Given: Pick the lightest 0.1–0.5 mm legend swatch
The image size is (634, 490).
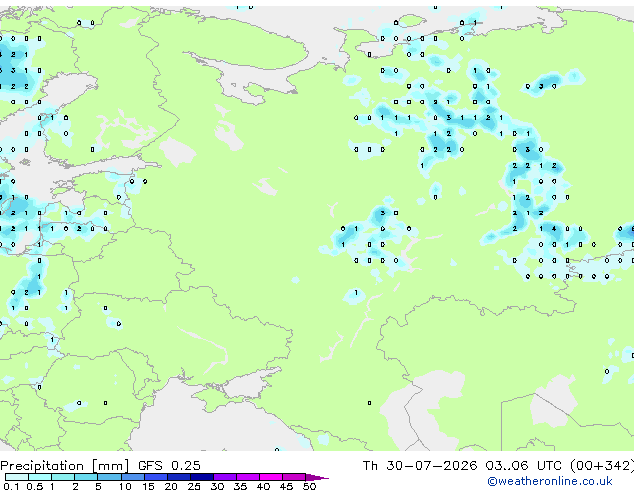Looking at the screenshot, I should pyautogui.click(x=17, y=477).
